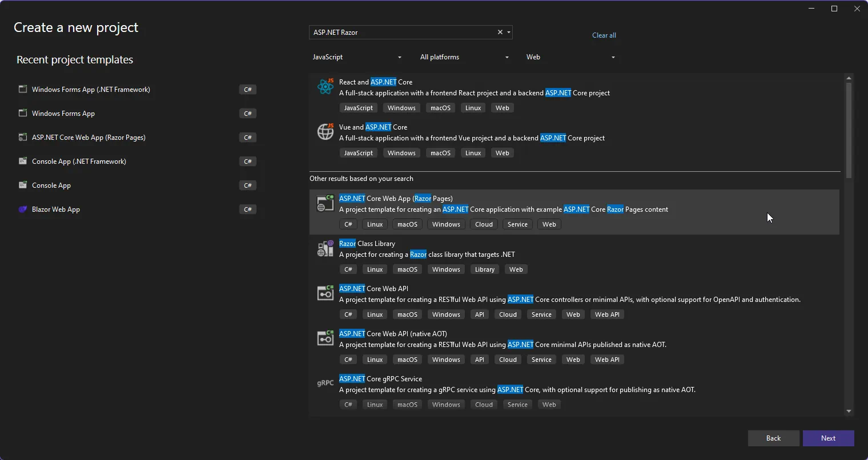Click the Web API (native AOT) template icon
This screenshot has height=460, width=868.
[x=325, y=338]
